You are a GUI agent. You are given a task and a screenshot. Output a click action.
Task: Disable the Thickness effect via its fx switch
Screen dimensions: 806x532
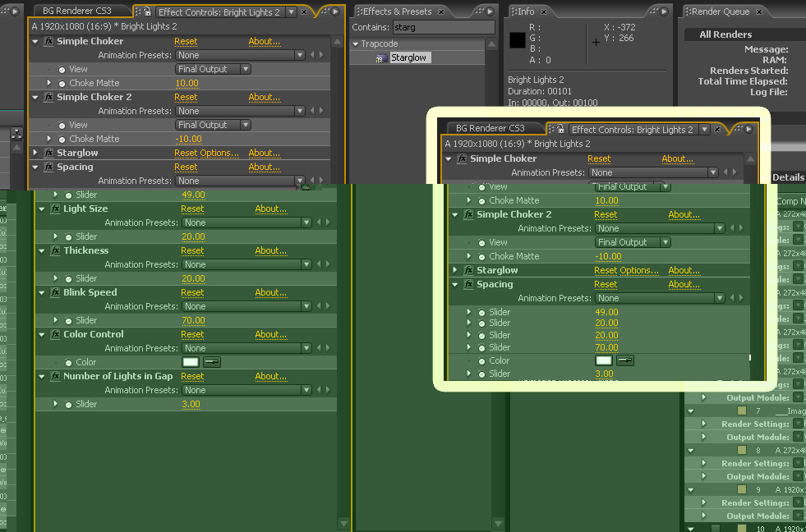tap(55, 251)
